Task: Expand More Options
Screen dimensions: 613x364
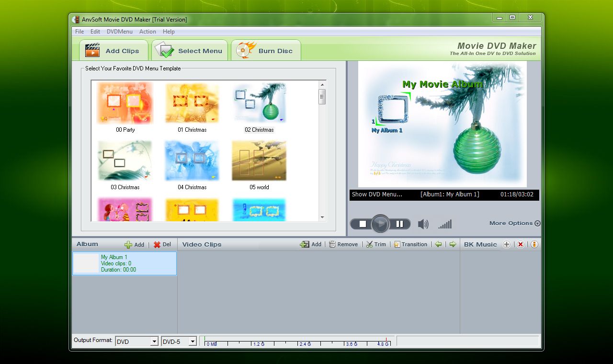Action: [515, 223]
